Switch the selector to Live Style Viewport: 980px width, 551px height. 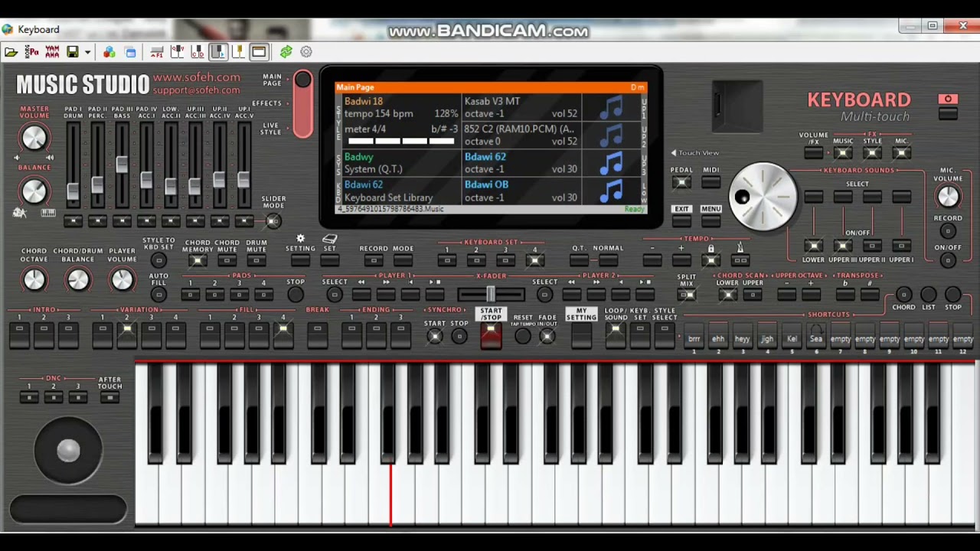(270, 129)
